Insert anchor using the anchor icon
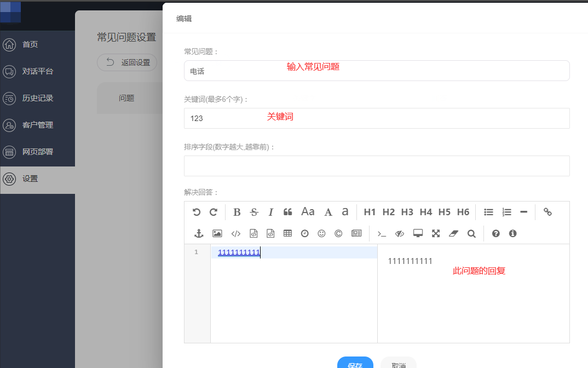588x368 pixels. 199,233
